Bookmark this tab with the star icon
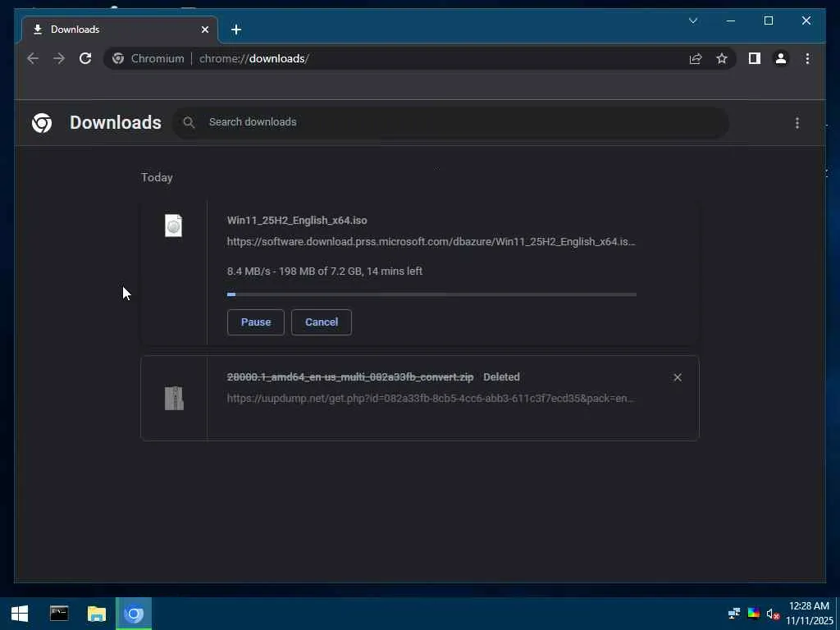 coord(722,58)
